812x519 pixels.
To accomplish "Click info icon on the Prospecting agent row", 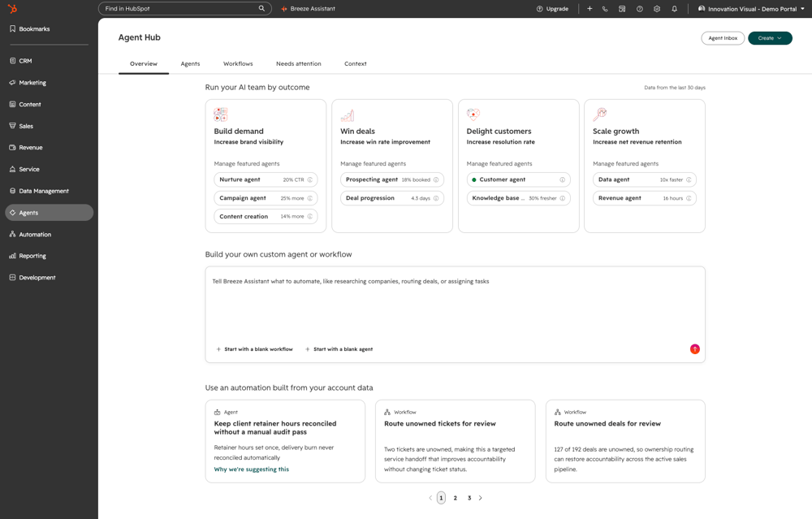I will click(436, 179).
